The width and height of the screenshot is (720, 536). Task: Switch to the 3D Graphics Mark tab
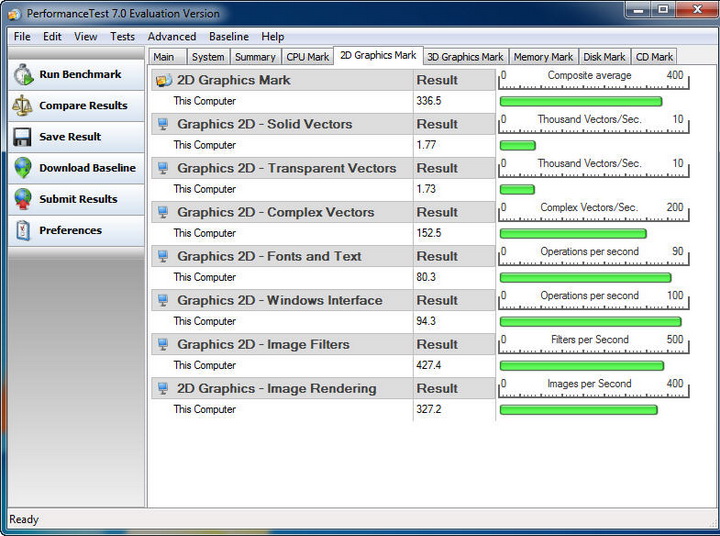(x=465, y=57)
